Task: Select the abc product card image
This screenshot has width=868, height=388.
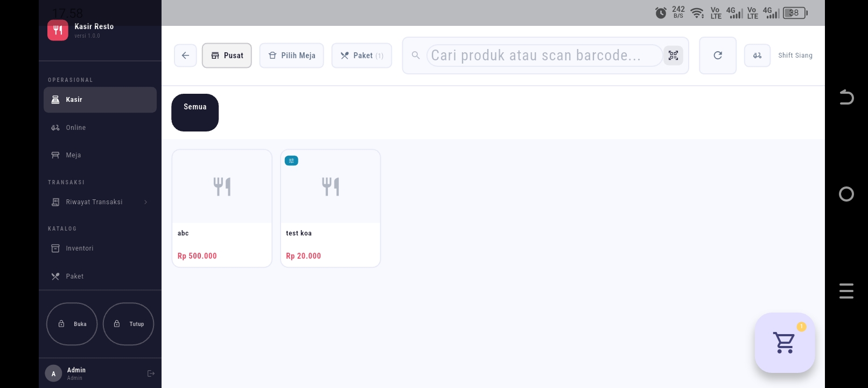Action: pos(222,186)
